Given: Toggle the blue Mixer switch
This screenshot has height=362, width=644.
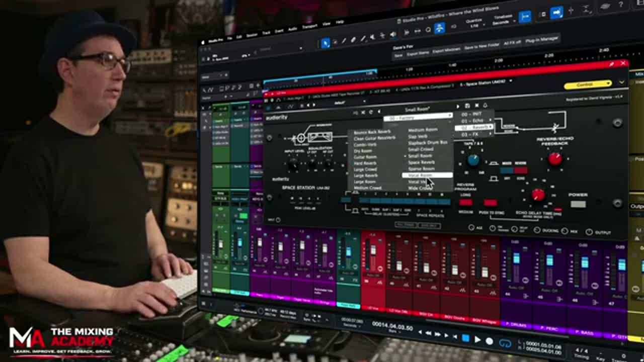Looking at the screenshot, I should click(x=507, y=170).
